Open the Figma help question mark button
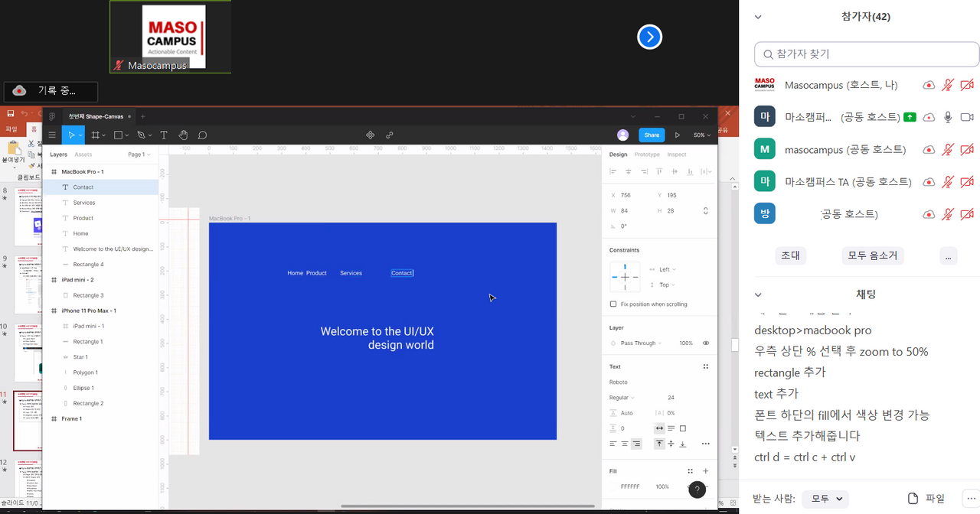The height and width of the screenshot is (514, 980). (x=697, y=490)
